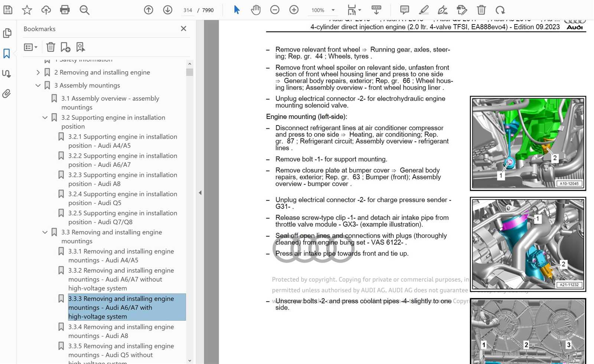Screen dimensions: 594x364
Task: Open the signatures panel in the sidebar
Action: point(7,73)
